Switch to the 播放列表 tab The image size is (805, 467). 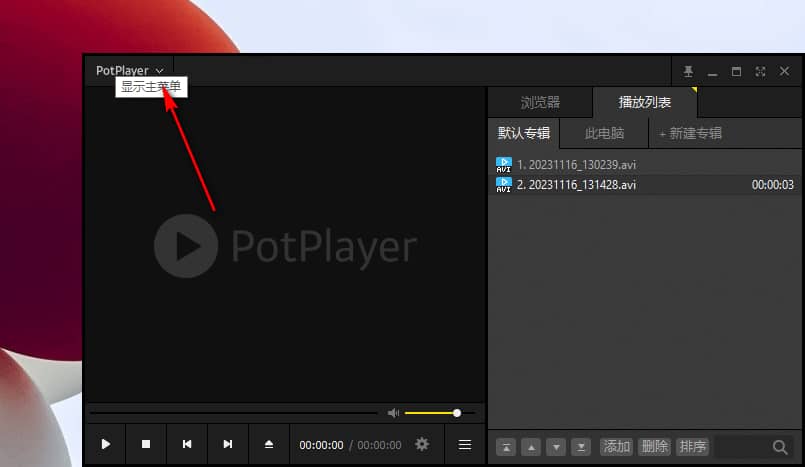tap(645, 103)
